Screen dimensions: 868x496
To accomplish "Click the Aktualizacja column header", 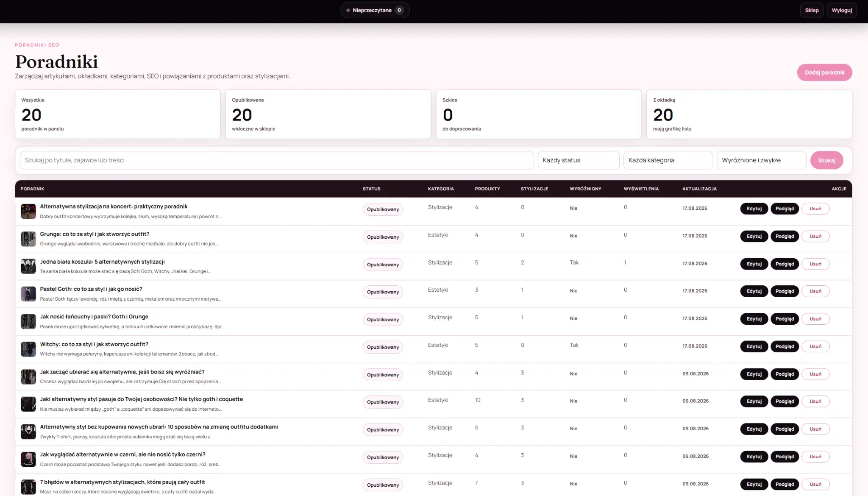I will pyautogui.click(x=699, y=189).
